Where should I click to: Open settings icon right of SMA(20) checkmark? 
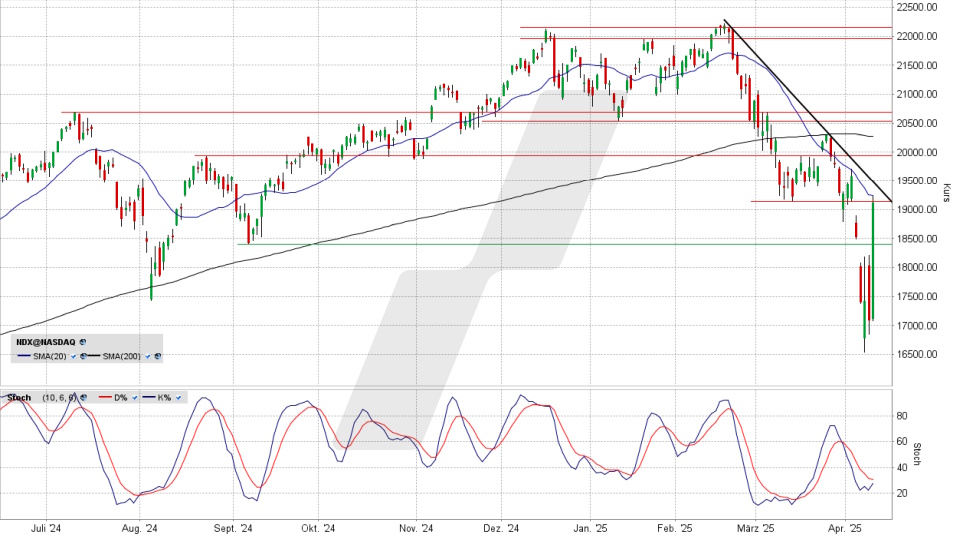[83, 356]
